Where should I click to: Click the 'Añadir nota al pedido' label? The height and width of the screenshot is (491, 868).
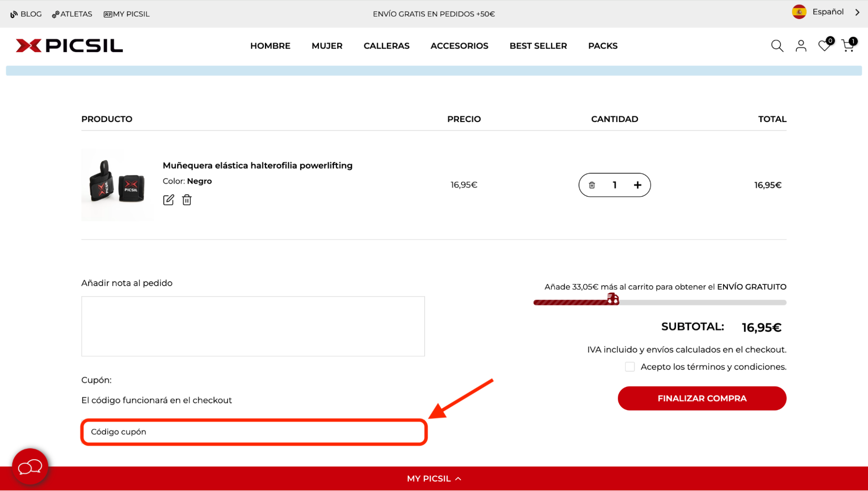click(x=127, y=283)
